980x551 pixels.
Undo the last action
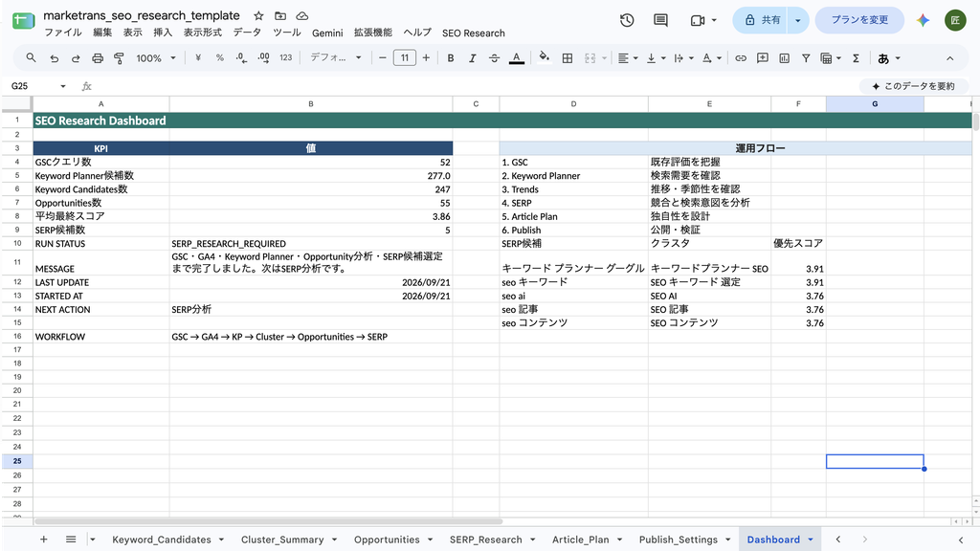55,58
